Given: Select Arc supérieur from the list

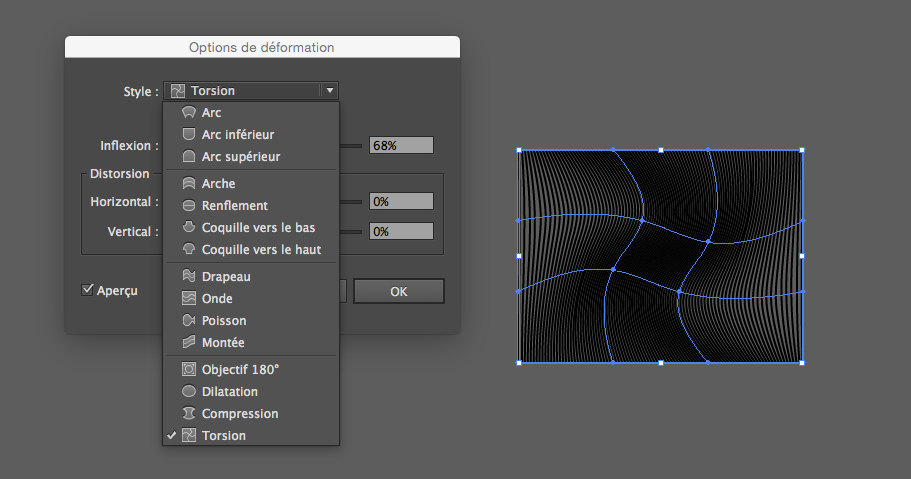Looking at the screenshot, I should (240, 157).
